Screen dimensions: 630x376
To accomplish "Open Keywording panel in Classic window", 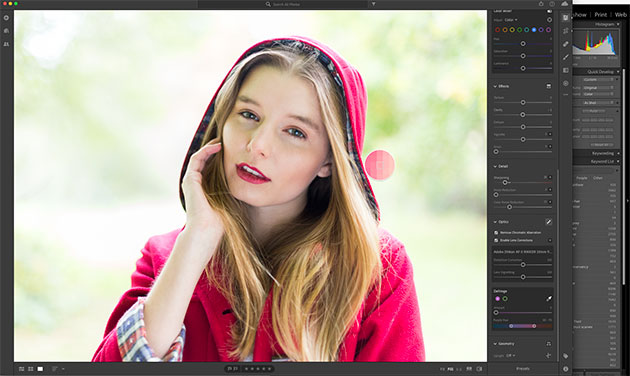I will (x=602, y=153).
